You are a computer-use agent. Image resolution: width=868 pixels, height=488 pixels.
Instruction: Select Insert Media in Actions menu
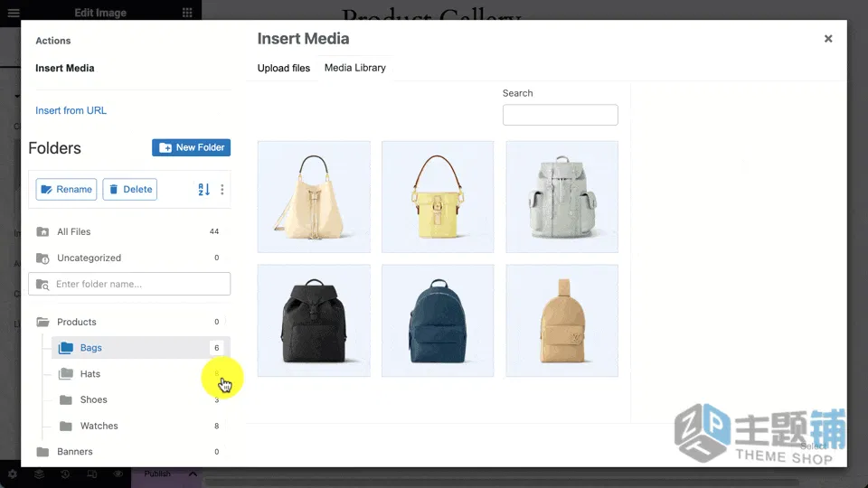pyautogui.click(x=65, y=68)
